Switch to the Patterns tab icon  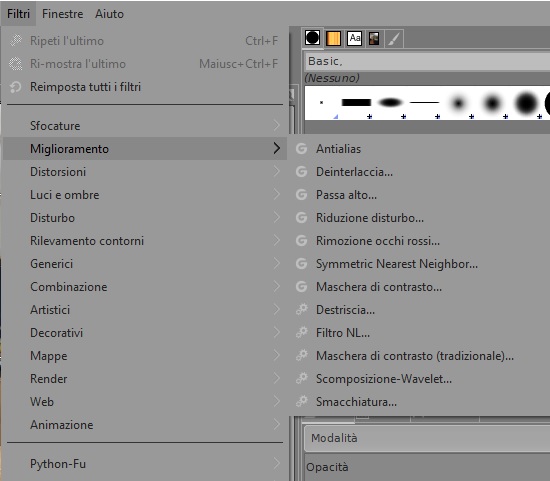[333, 38]
